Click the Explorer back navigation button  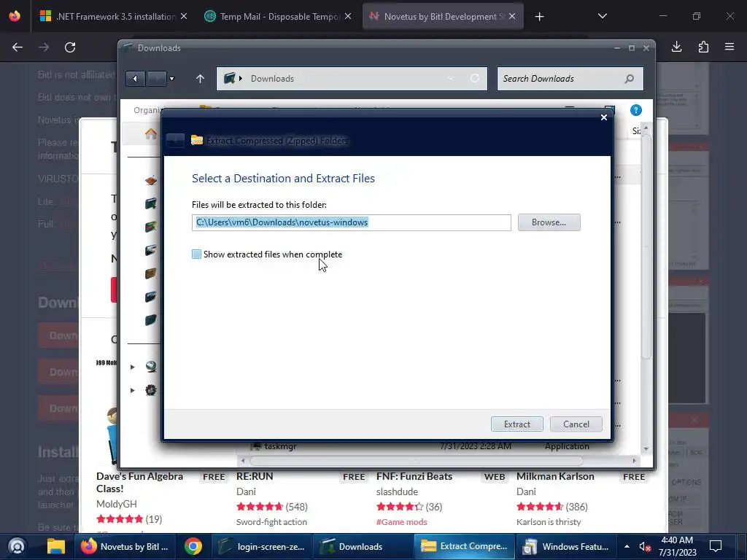135,79
